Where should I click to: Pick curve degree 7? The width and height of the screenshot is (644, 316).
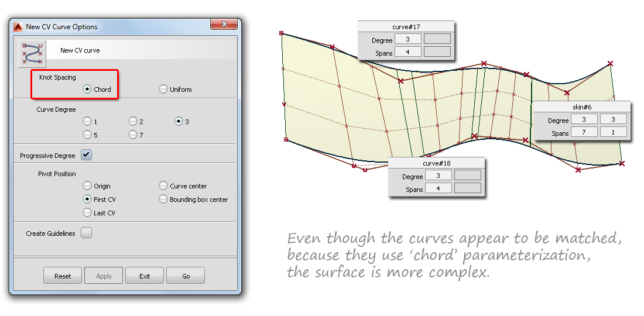pos(133,135)
